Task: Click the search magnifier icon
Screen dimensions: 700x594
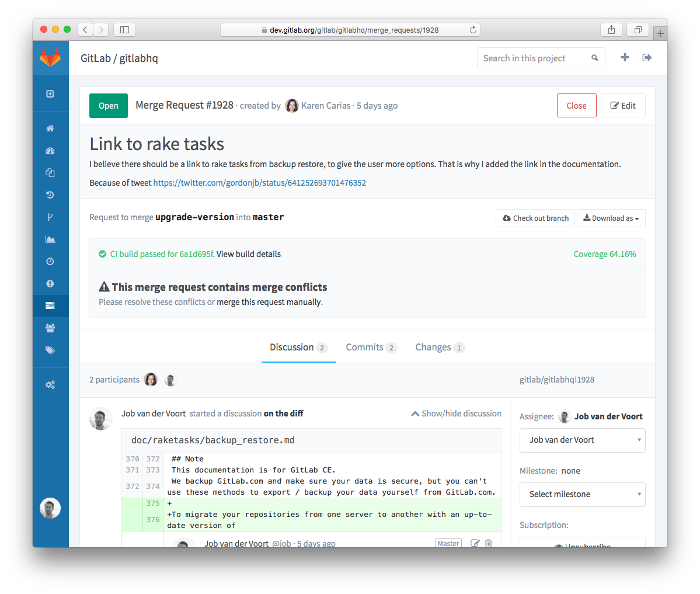Action: tap(595, 58)
